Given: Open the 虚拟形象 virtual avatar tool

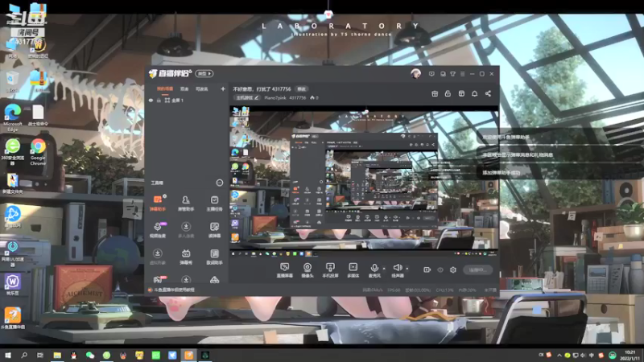Looking at the screenshot, I should (157, 257).
